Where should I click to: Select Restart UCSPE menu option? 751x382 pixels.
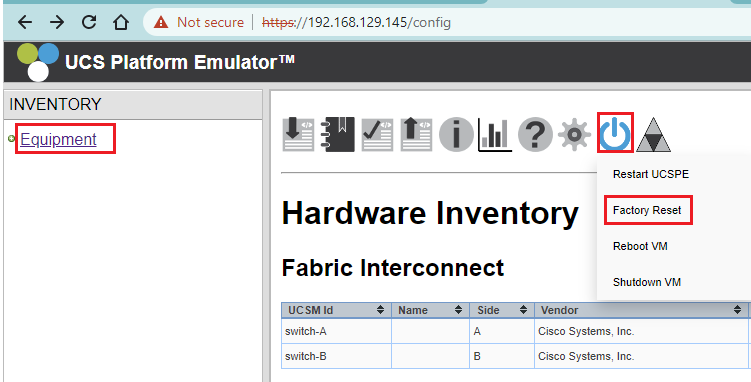(x=651, y=174)
